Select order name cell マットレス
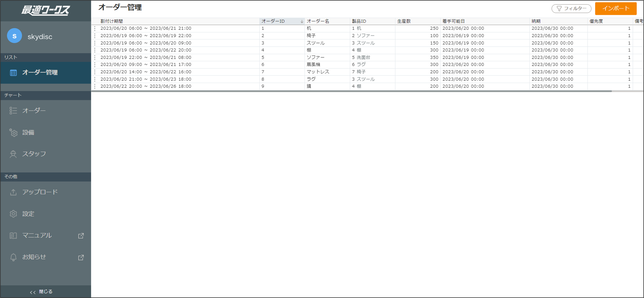The width and height of the screenshot is (644, 298). click(327, 72)
